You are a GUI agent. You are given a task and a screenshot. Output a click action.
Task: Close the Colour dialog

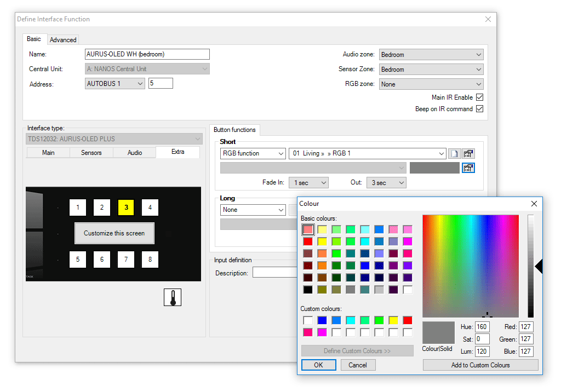[534, 204]
